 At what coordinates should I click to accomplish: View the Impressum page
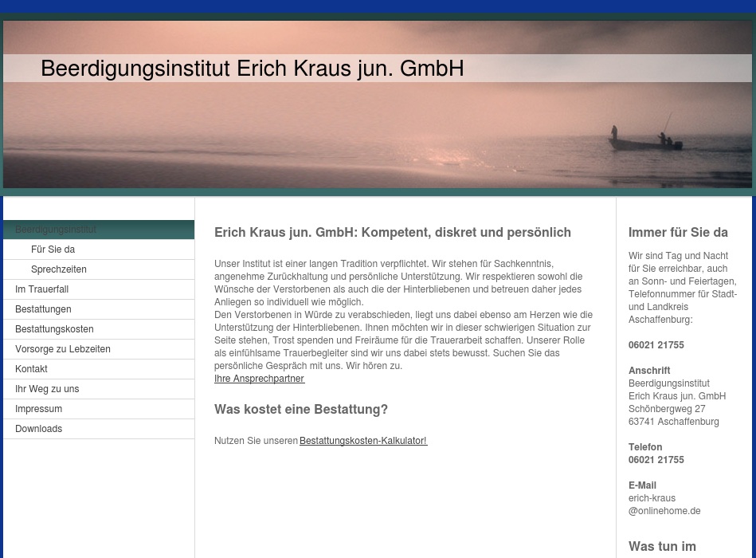coord(38,408)
